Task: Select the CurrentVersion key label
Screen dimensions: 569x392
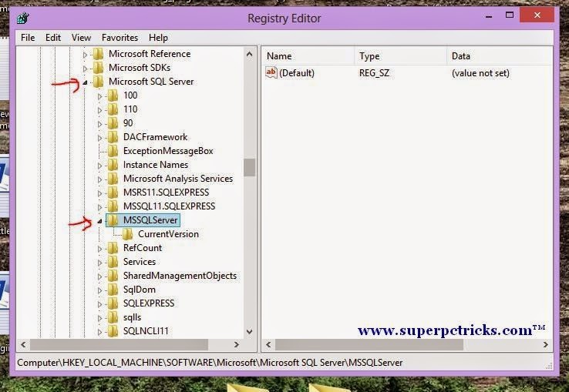Action: [x=168, y=234]
